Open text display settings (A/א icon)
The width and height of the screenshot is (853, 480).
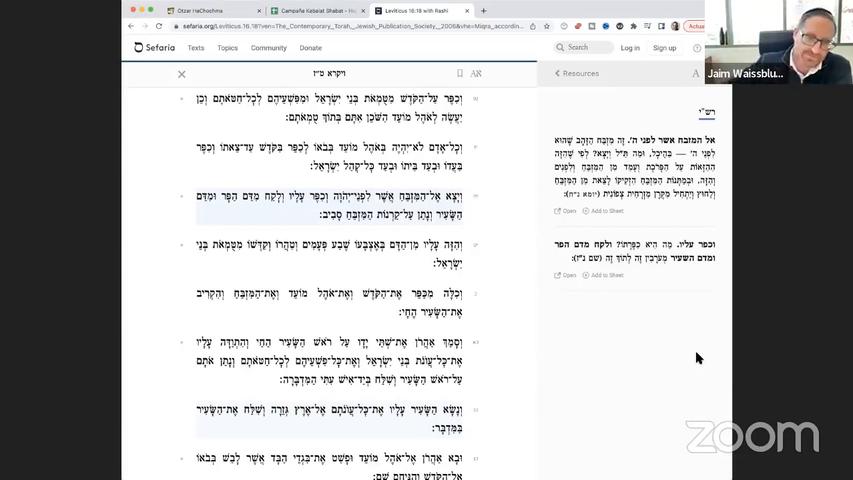point(476,73)
